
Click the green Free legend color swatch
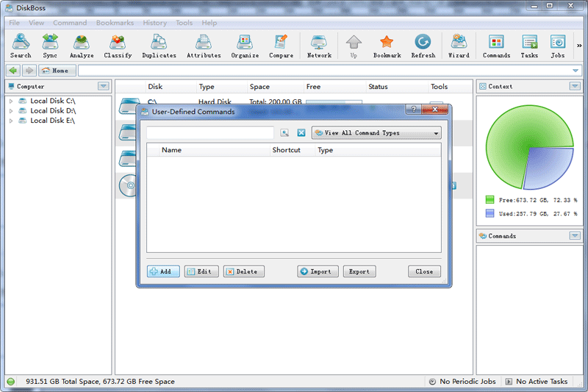pos(490,199)
